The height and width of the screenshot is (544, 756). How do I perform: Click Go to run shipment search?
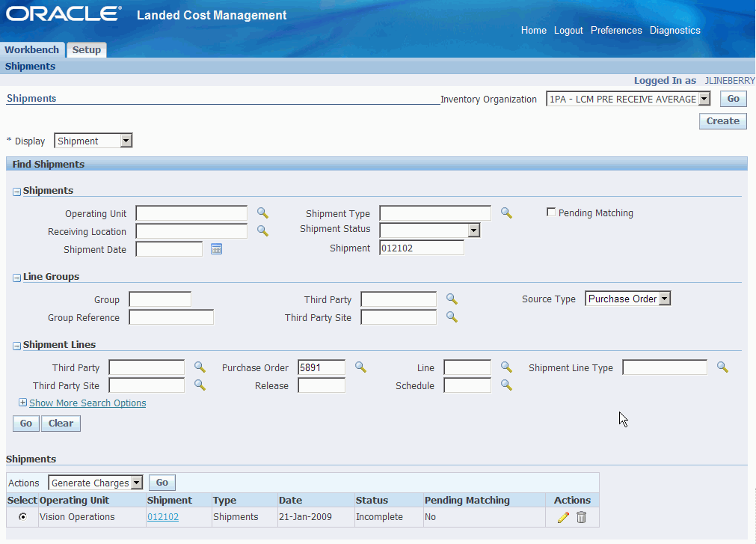(x=26, y=423)
